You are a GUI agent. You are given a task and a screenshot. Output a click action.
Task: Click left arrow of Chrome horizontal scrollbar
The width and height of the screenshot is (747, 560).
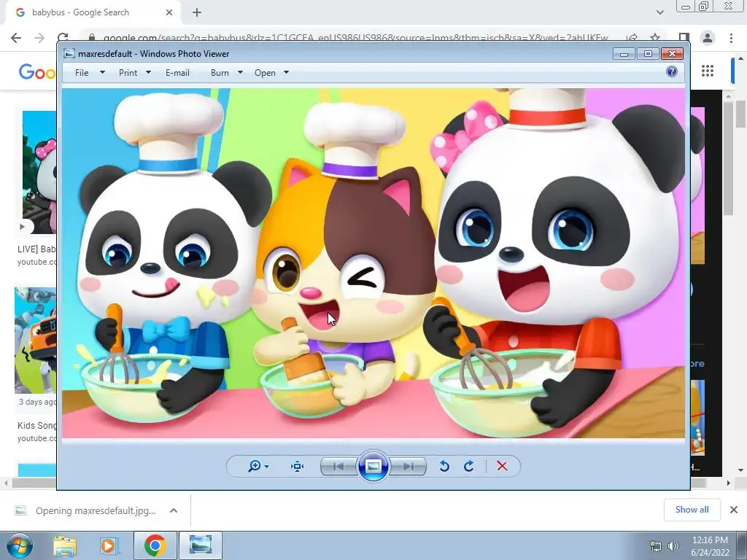[6, 483]
